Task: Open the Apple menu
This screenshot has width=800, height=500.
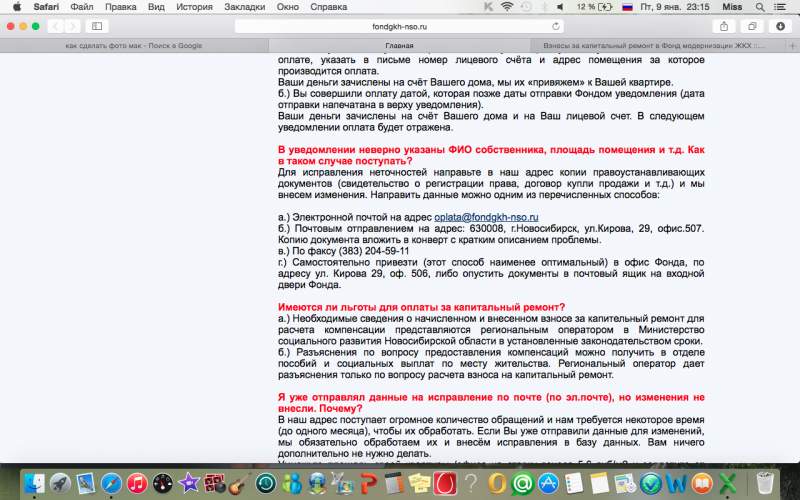Action: click(x=17, y=7)
